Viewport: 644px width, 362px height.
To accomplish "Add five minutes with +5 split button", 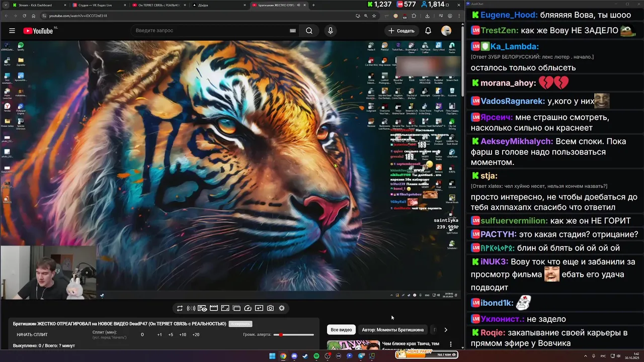I will click(171, 335).
